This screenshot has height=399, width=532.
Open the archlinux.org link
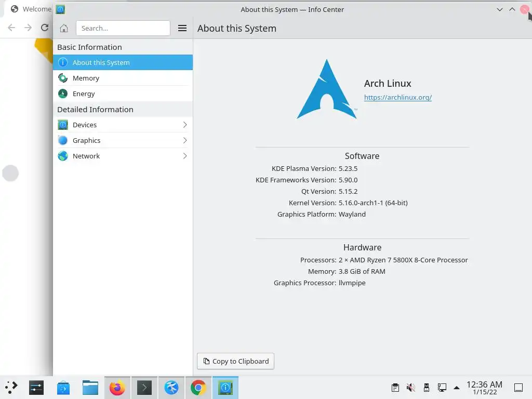click(x=397, y=97)
